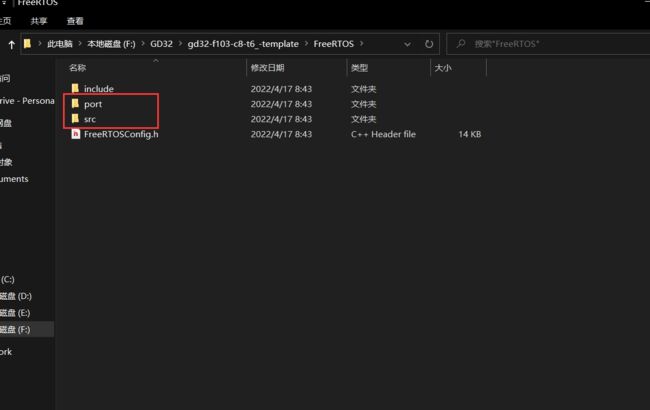This screenshot has height=410, width=650.
Task: Click the Up one level arrow
Action: point(12,44)
